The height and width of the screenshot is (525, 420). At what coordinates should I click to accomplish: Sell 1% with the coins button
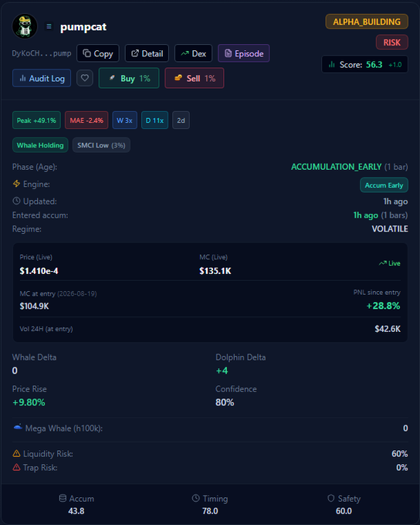[195, 78]
